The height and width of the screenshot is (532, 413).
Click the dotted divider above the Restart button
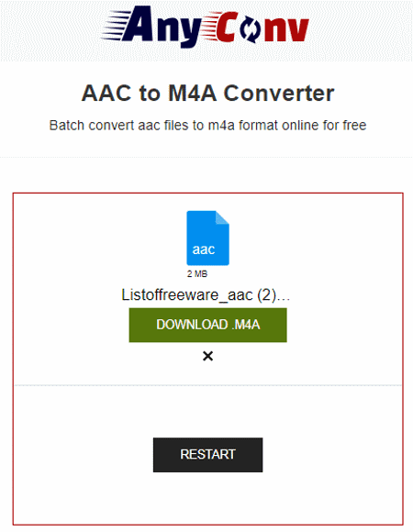[207, 385]
